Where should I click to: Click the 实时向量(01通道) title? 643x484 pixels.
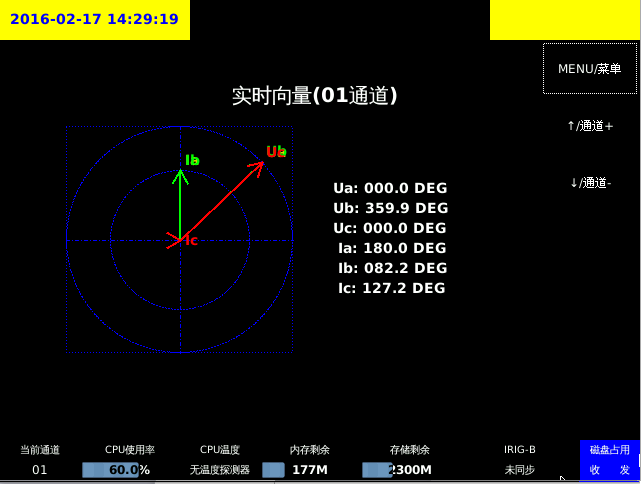click(x=315, y=96)
